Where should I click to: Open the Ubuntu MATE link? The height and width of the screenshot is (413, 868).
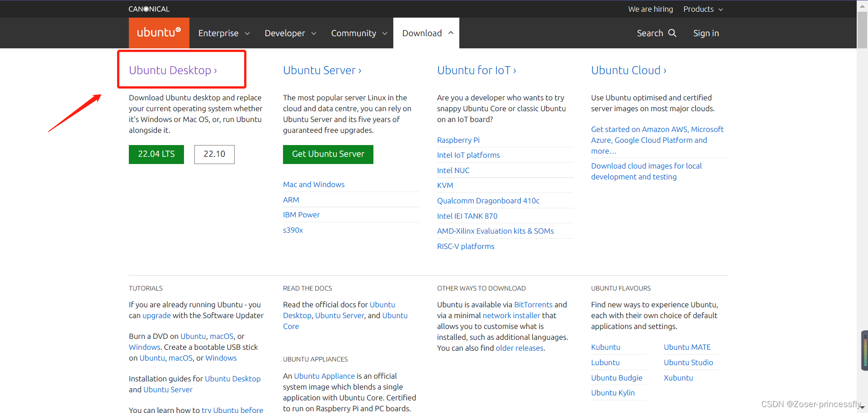click(687, 347)
